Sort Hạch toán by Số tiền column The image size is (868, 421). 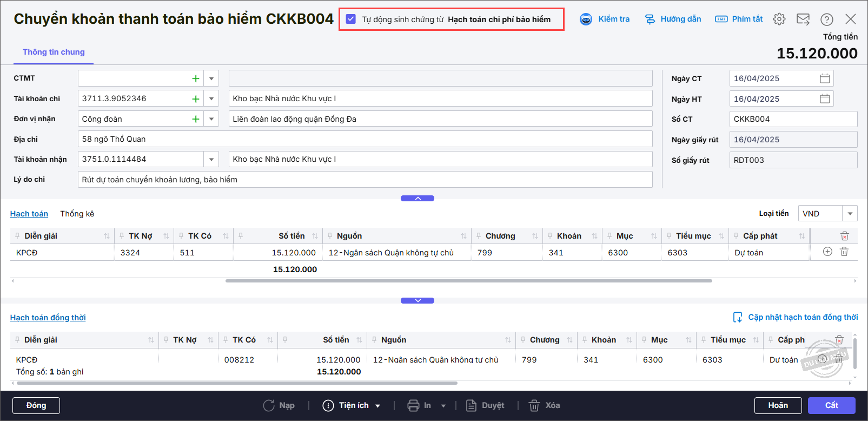pyautogui.click(x=315, y=236)
